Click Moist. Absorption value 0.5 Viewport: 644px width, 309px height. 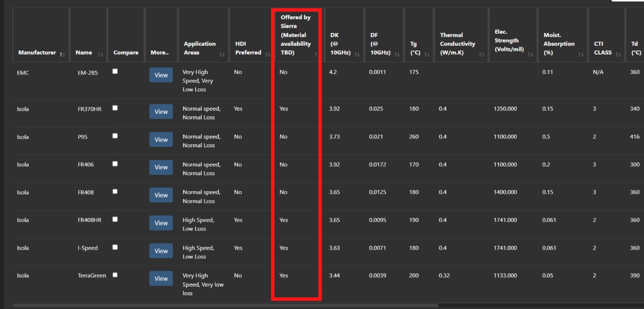546,137
